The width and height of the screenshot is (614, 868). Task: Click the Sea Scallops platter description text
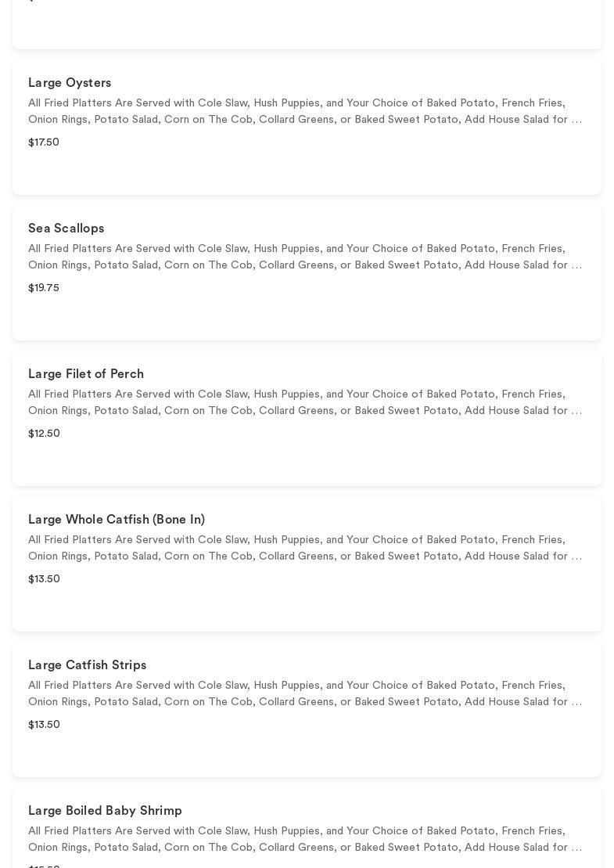coord(305,257)
